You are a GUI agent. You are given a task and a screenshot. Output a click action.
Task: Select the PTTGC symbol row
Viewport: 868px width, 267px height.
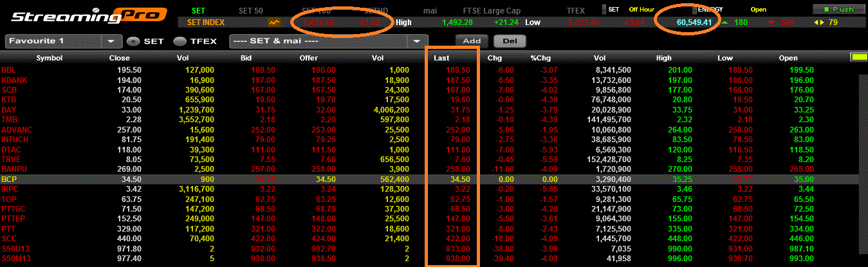point(430,210)
